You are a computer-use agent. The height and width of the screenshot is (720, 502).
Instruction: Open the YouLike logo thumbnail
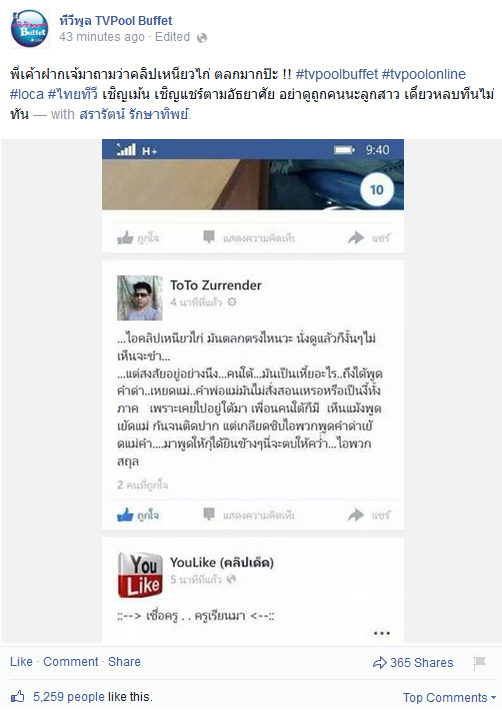140,575
